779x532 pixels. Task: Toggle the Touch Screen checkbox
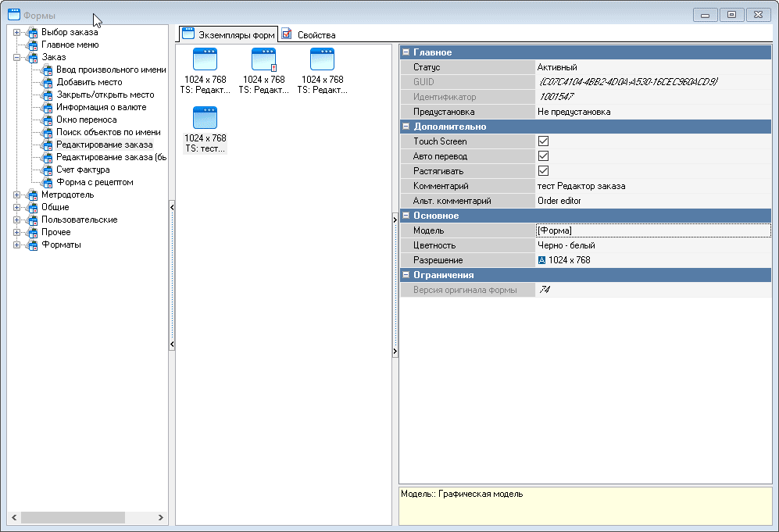point(544,141)
